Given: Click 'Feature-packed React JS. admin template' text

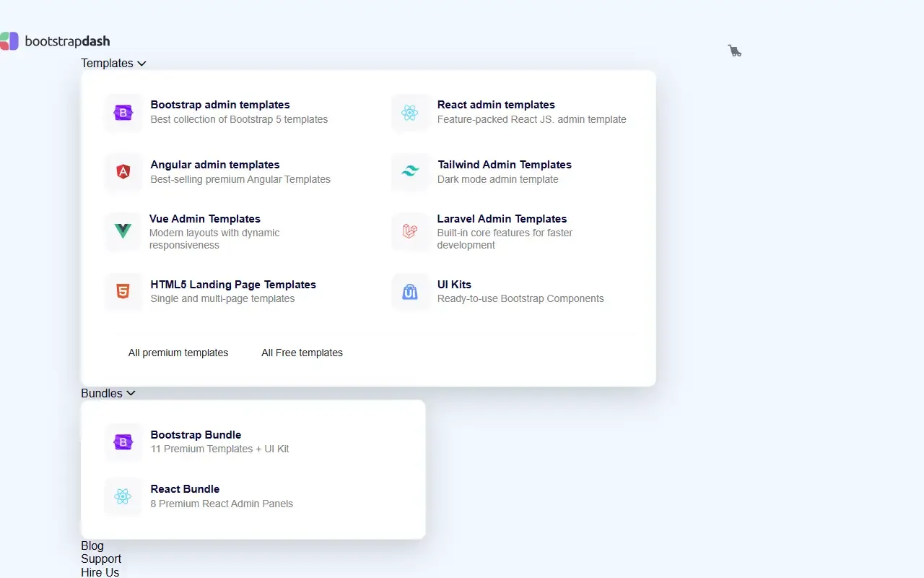Looking at the screenshot, I should click(532, 120).
